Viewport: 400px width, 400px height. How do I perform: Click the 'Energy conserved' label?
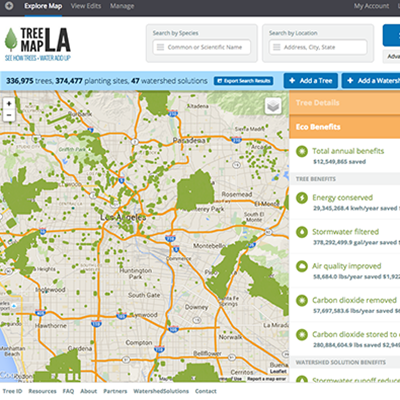(x=342, y=198)
